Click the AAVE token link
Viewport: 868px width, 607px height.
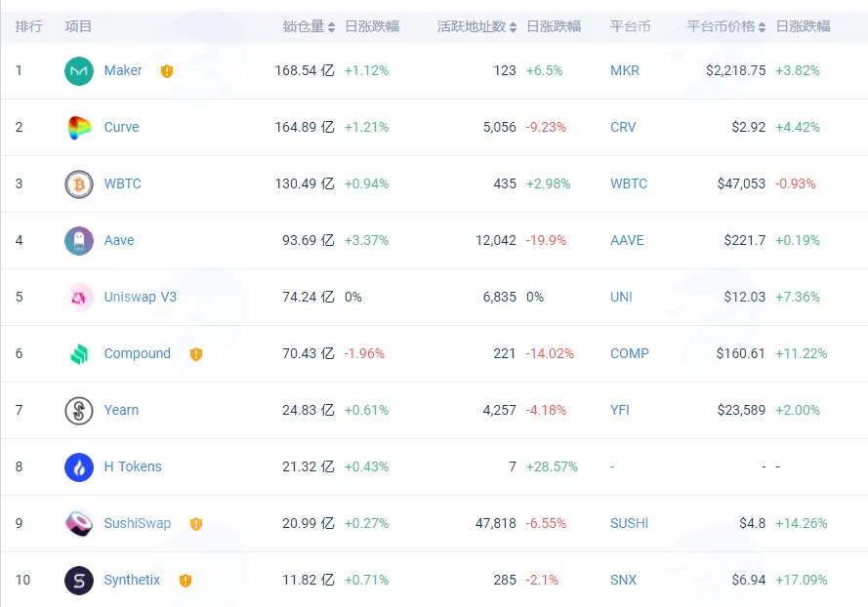click(627, 241)
